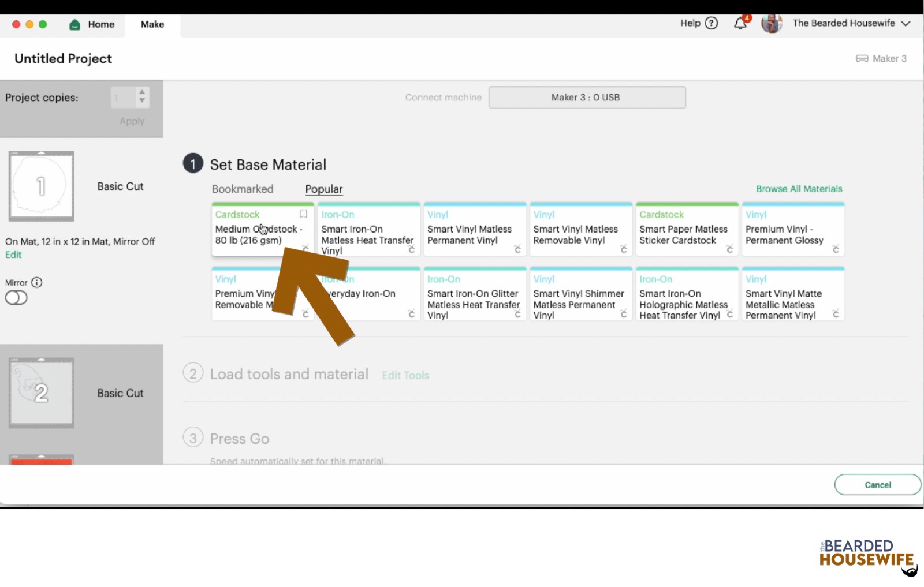Click Cricut icon on Premium Vinyl Permanent Glossy card
This screenshot has width=924, height=587.
tap(836, 249)
